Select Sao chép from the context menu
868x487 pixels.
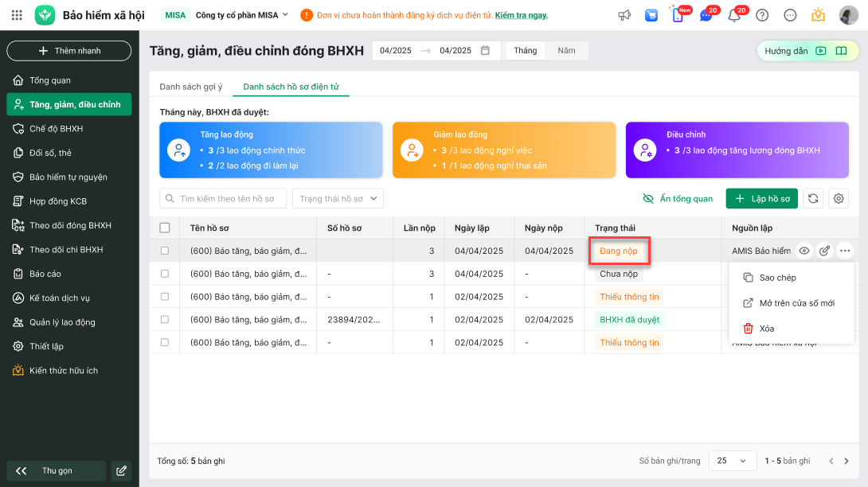click(x=791, y=277)
